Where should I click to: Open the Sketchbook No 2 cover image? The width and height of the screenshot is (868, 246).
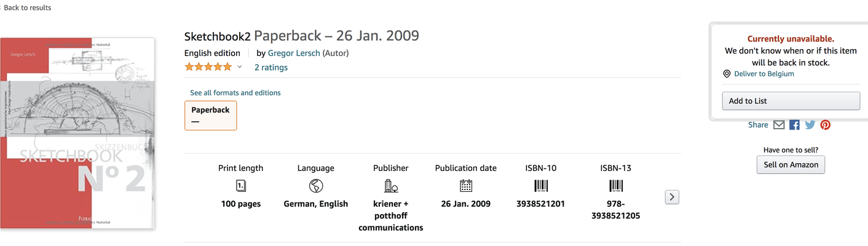coord(77,133)
